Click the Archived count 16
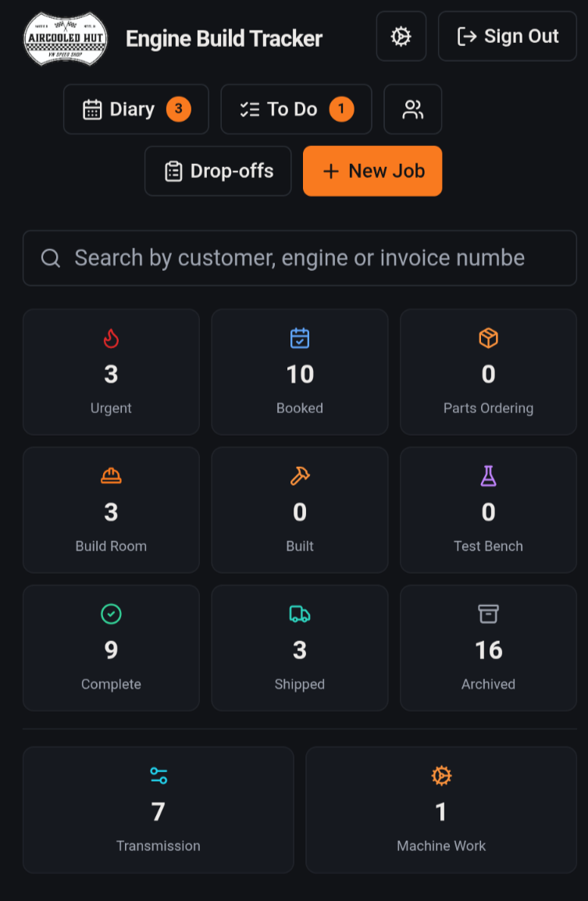 pyautogui.click(x=489, y=650)
